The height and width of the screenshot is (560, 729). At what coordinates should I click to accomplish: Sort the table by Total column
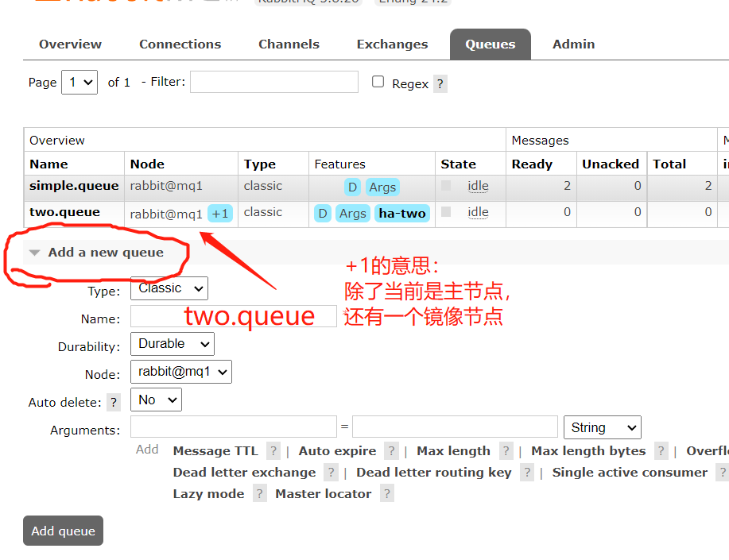pyautogui.click(x=669, y=164)
